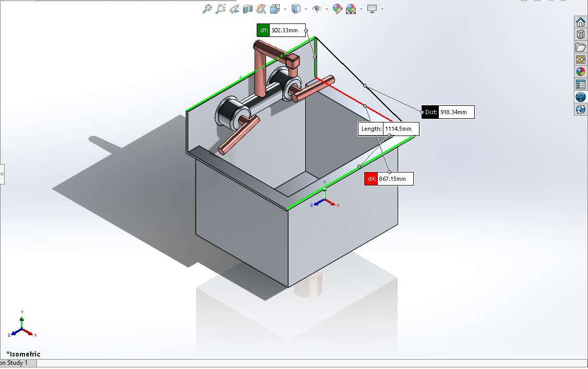The height and width of the screenshot is (369, 588).
Task: Click the blue play globe task pane tab
Action: pyautogui.click(x=581, y=96)
